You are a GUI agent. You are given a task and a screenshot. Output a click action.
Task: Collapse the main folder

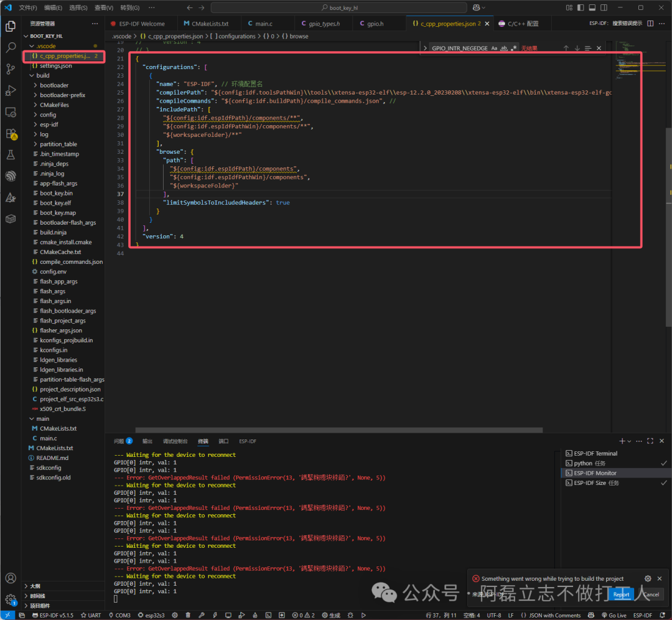tap(32, 418)
